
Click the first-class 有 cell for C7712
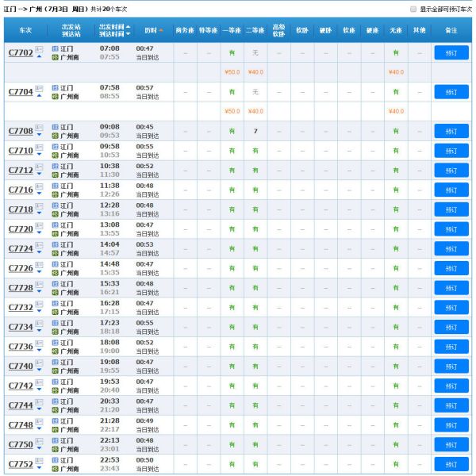pos(232,171)
